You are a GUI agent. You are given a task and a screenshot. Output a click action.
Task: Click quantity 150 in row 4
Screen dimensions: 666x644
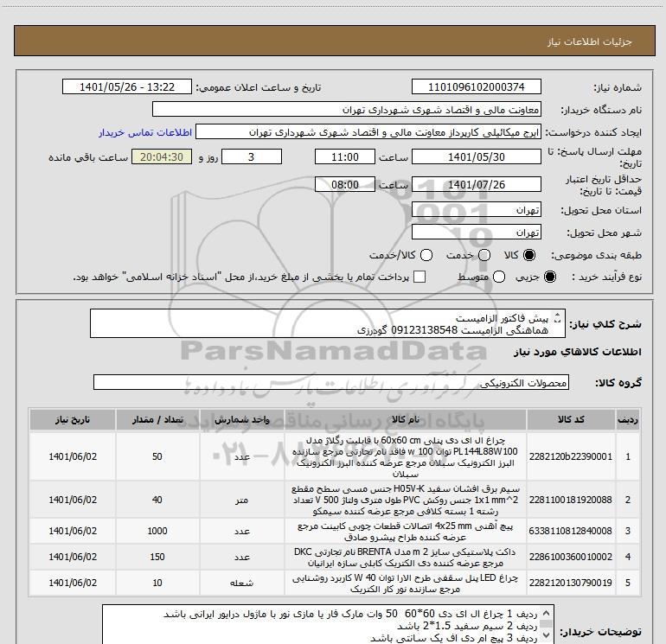pos(157,557)
